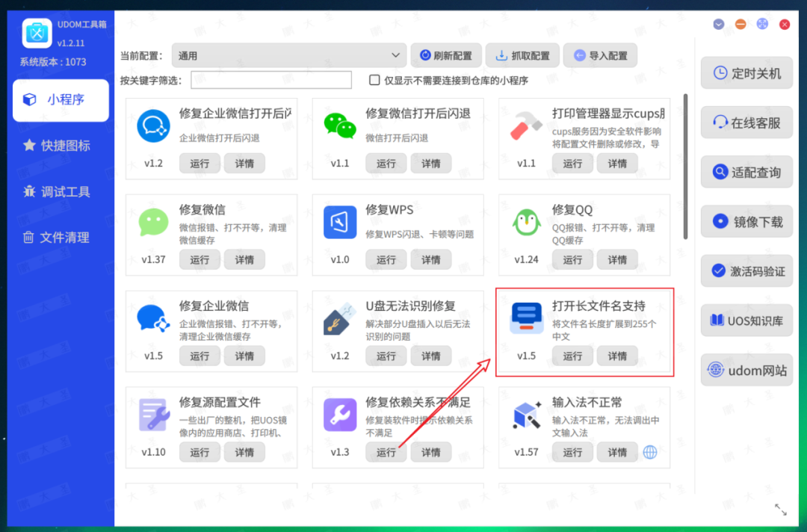Viewport: 807px width, 532px height.
Task: Open the 调试工具 sidebar tab
Action: (x=57, y=192)
